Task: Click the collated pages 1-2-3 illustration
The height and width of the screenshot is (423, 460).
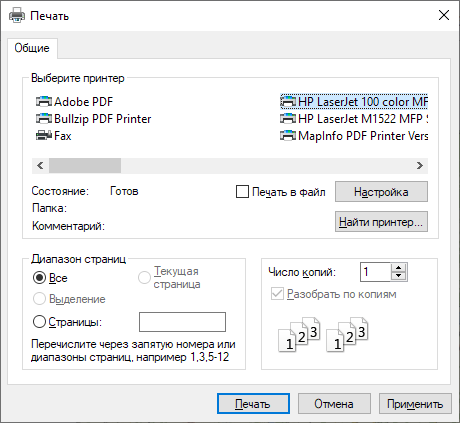Action: point(323,334)
